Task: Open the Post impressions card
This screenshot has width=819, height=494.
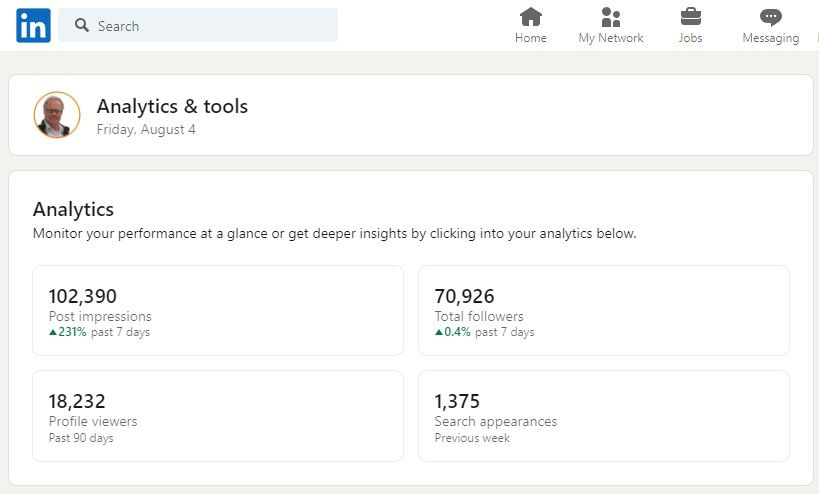Action: 218,311
